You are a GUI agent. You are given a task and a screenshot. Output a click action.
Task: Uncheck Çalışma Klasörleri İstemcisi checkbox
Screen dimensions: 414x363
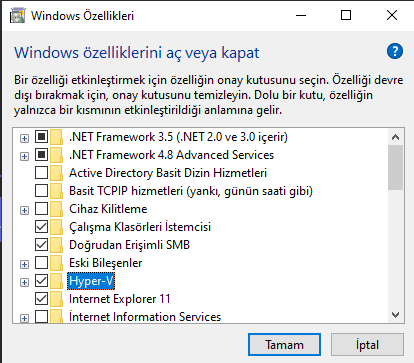click(41, 227)
